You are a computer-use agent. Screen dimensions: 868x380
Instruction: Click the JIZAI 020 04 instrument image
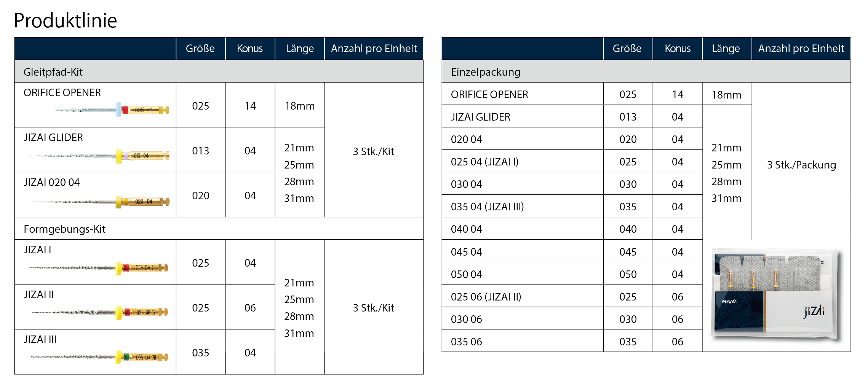[x=100, y=201]
